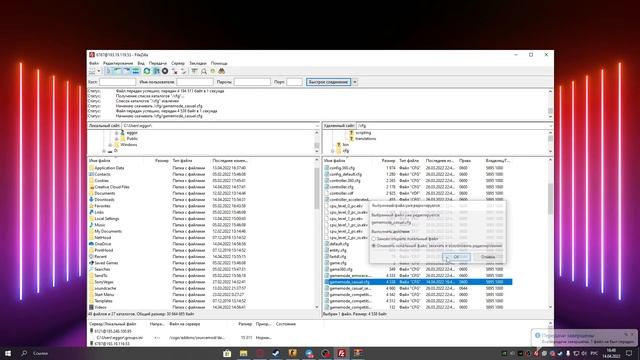Select the OneDrive folder in local list
This screenshot has width=640, height=360.
tap(102, 244)
